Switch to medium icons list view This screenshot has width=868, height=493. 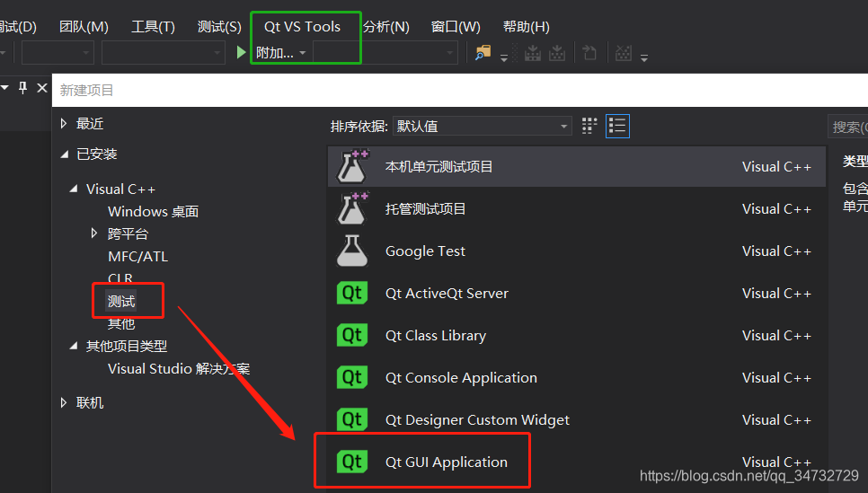coord(617,126)
